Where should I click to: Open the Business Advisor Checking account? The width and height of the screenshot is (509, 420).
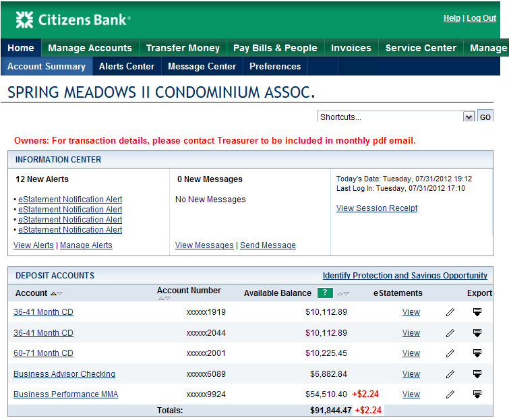(64, 374)
